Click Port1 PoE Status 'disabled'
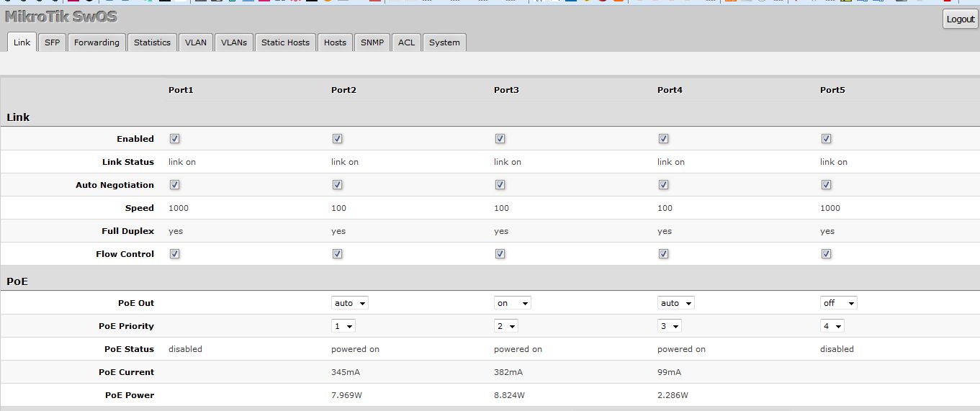 (x=185, y=349)
